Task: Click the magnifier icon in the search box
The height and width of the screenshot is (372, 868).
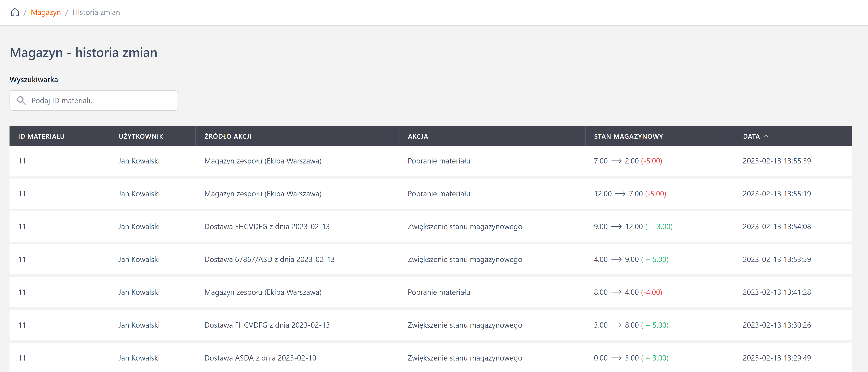Action: coord(21,100)
